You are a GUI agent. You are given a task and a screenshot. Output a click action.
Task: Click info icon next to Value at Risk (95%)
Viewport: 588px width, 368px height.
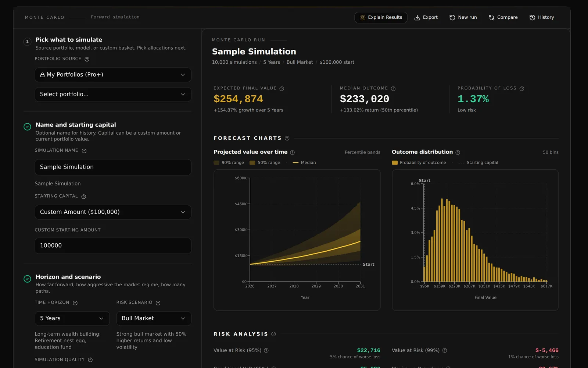coord(266,350)
